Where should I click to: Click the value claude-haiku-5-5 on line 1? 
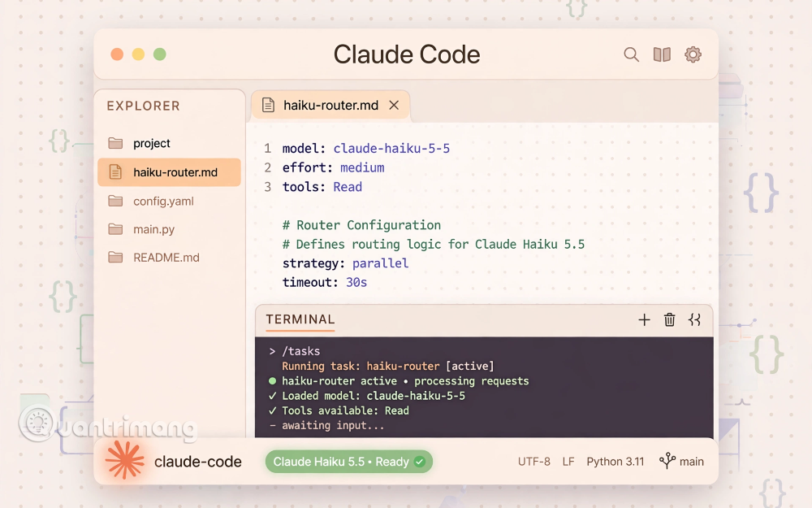click(x=391, y=148)
